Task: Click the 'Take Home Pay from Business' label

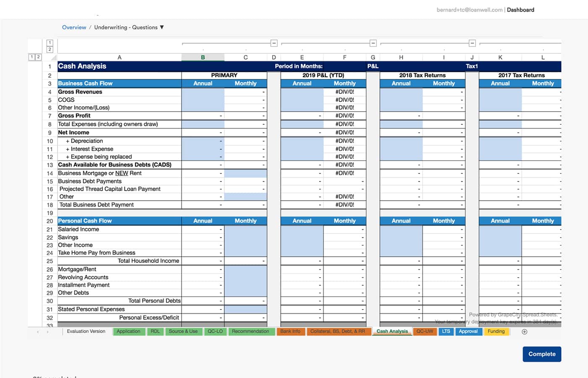Action: coord(97,253)
